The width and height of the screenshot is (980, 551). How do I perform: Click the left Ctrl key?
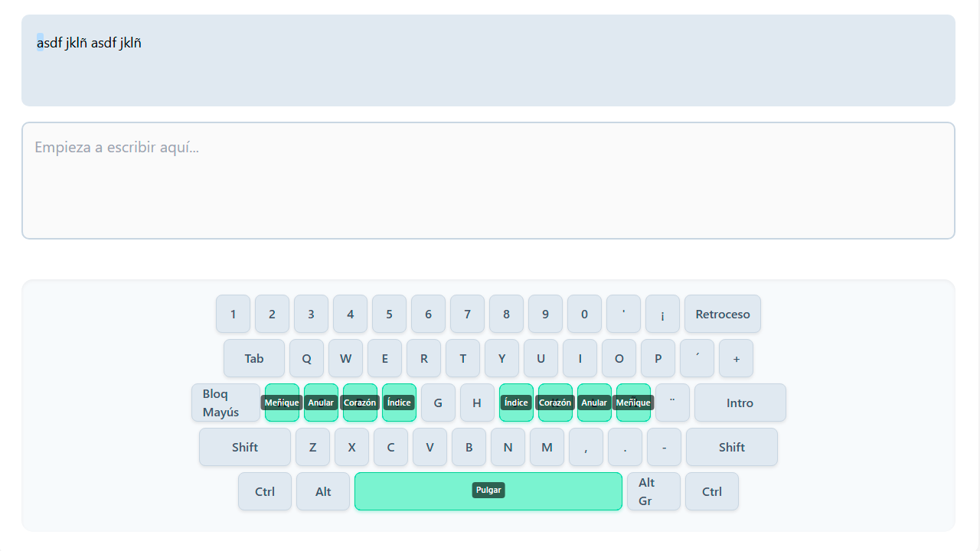tap(265, 491)
